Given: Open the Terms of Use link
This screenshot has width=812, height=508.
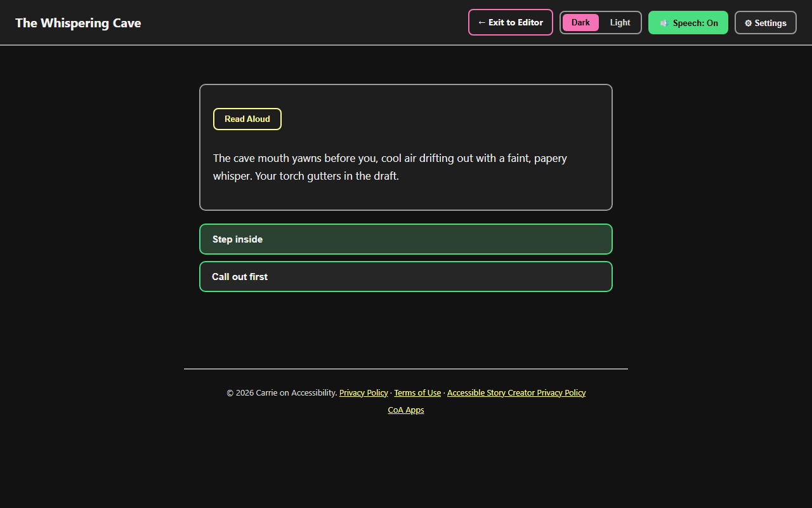Looking at the screenshot, I should point(417,392).
